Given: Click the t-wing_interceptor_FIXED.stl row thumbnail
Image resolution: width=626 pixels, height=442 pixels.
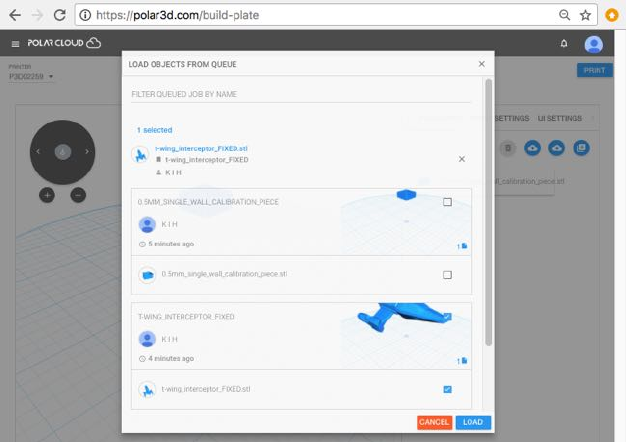Looking at the screenshot, I should pyautogui.click(x=147, y=390).
